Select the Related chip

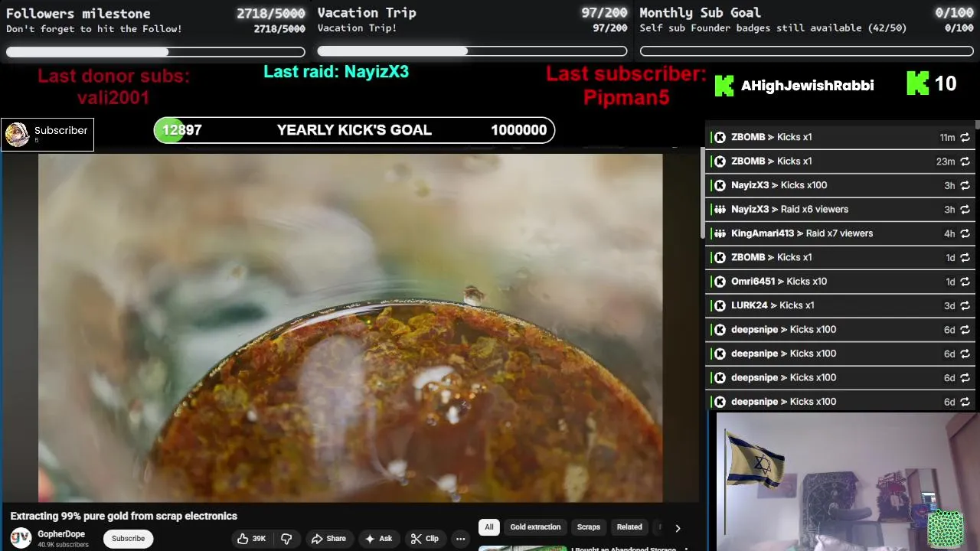[x=629, y=527]
